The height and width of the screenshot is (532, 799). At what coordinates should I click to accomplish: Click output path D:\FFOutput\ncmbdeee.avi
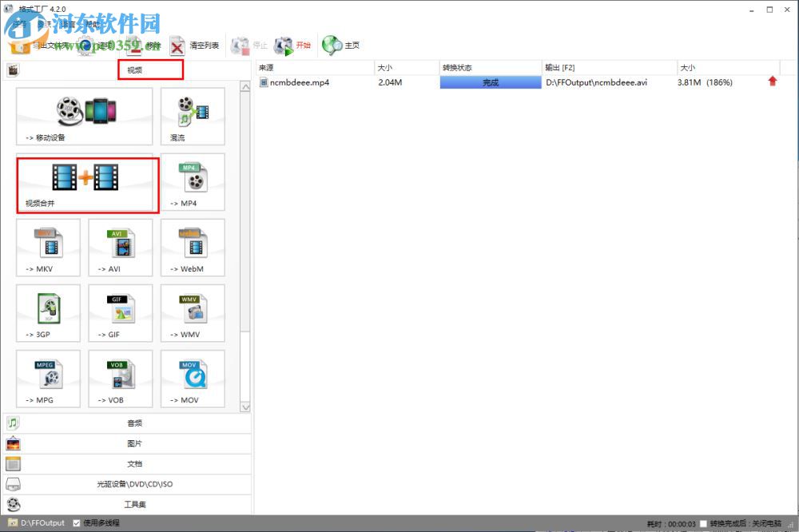[x=596, y=82]
